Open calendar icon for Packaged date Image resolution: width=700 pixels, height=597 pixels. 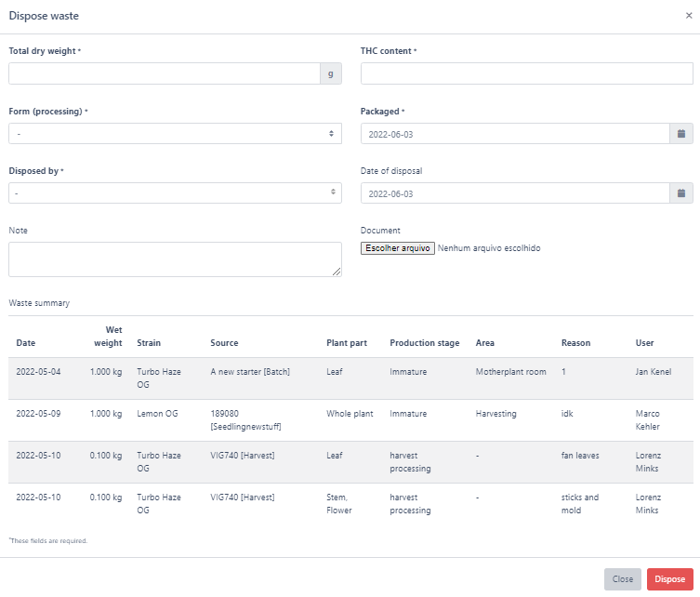(680, 134)
